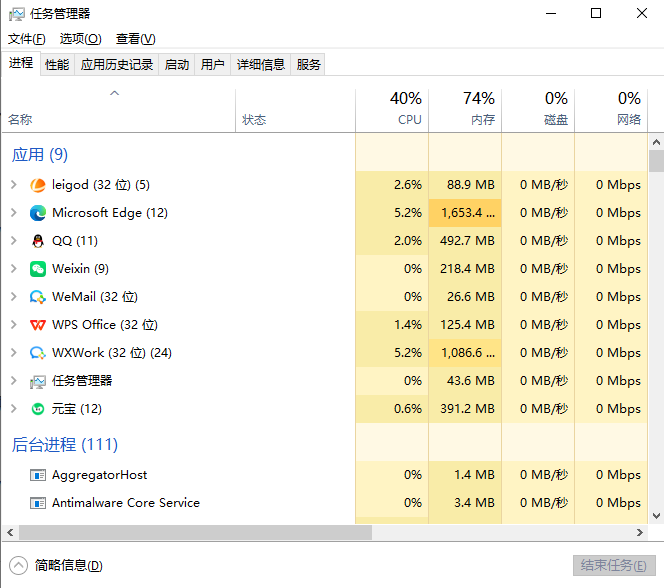Click the horizontal scrollbar right arrow
The width and height of the screenshot is (664, 588).
[640, 533]
